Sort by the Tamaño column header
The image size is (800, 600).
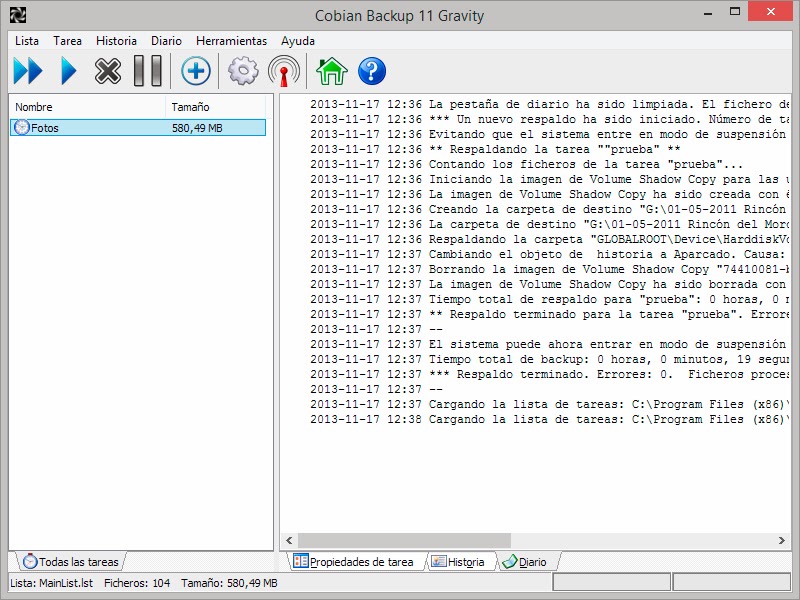(x=215, y=107)
